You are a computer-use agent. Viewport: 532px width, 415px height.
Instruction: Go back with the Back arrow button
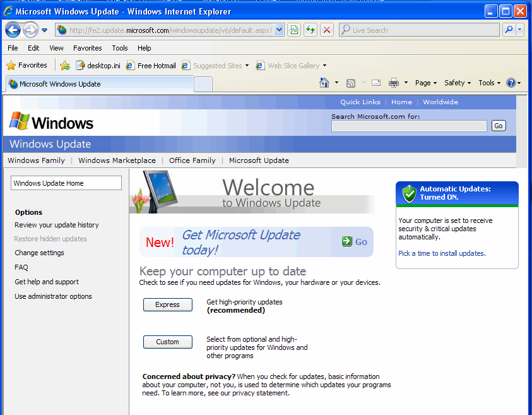(13, 30)
